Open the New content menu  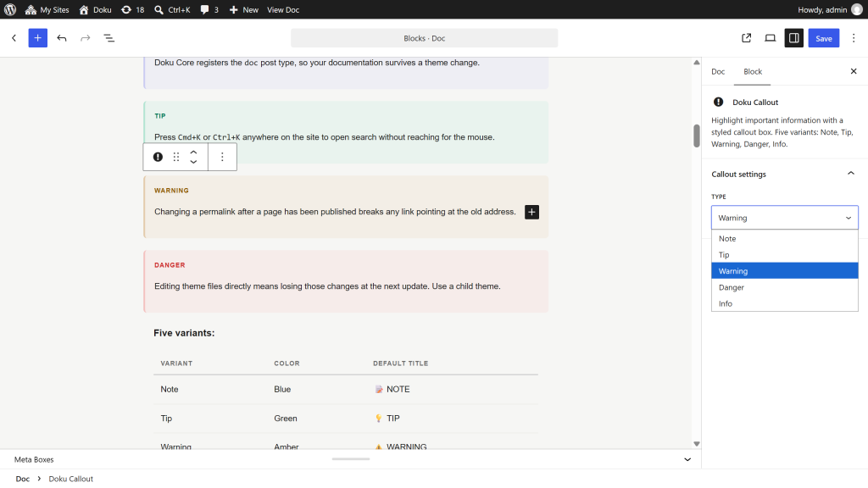(243, 9)
